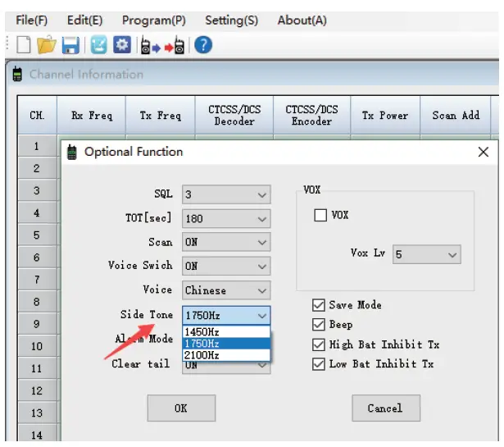Click the read from radio icon

150,46
